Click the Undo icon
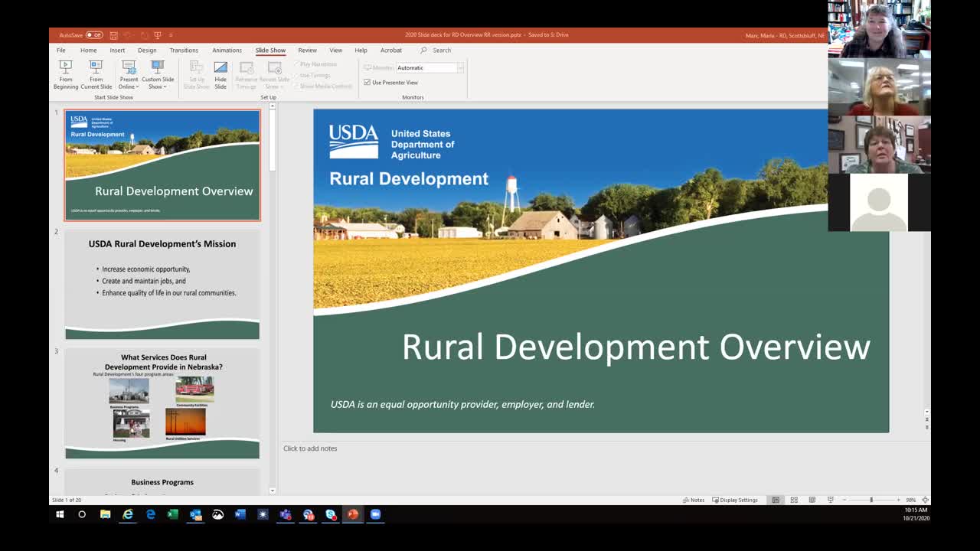Image resolution: width=980 pixels, height=551 pixels. pyautogui.click(x=128, y=35)
